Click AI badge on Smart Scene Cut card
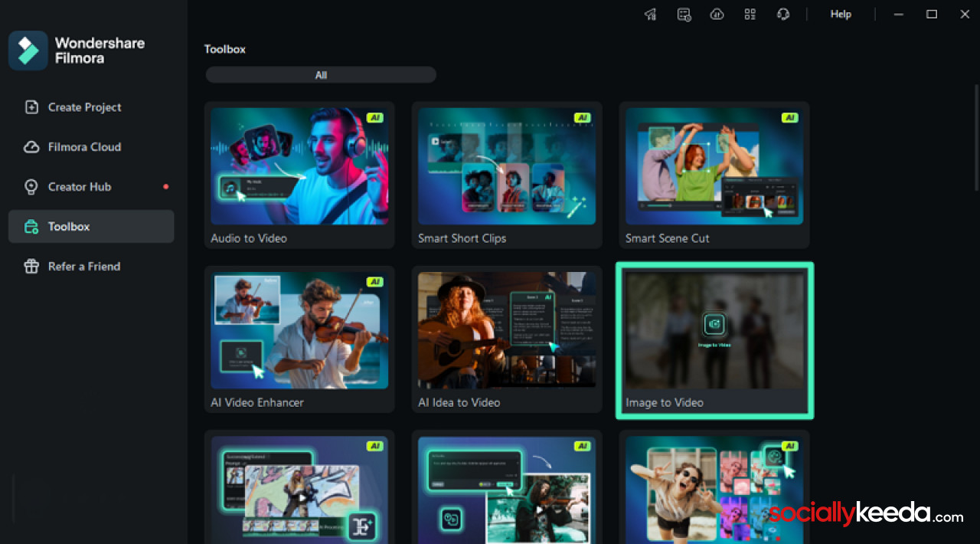This screenshot has height=544, width=980. coord(789,118)
